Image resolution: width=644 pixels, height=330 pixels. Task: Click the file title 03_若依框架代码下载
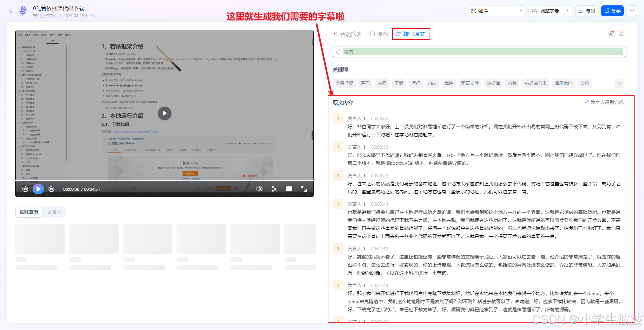click(x=58, y=8)
